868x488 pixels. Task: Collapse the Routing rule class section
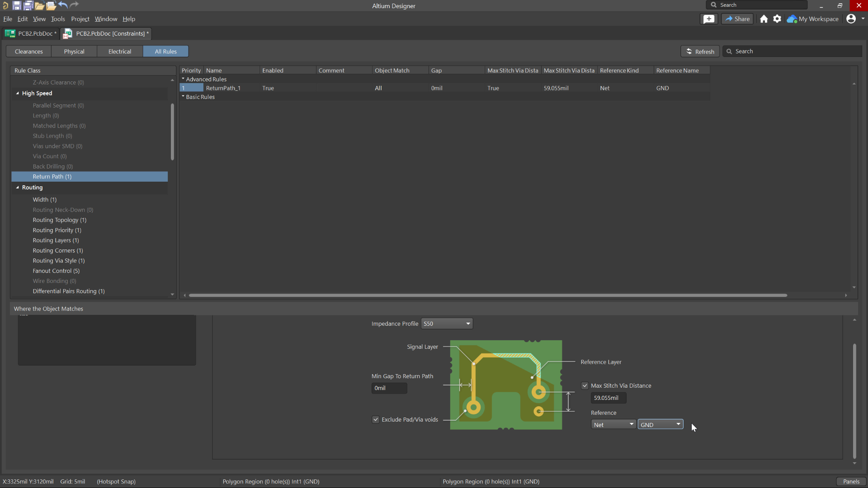pyautogui.click(x=17, y=188)
